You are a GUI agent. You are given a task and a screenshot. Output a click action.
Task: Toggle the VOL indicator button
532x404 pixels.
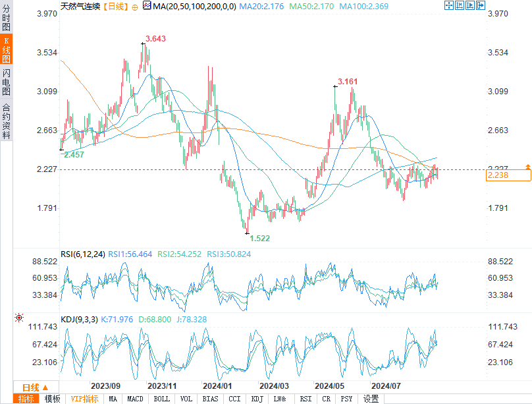coord(186,399)
